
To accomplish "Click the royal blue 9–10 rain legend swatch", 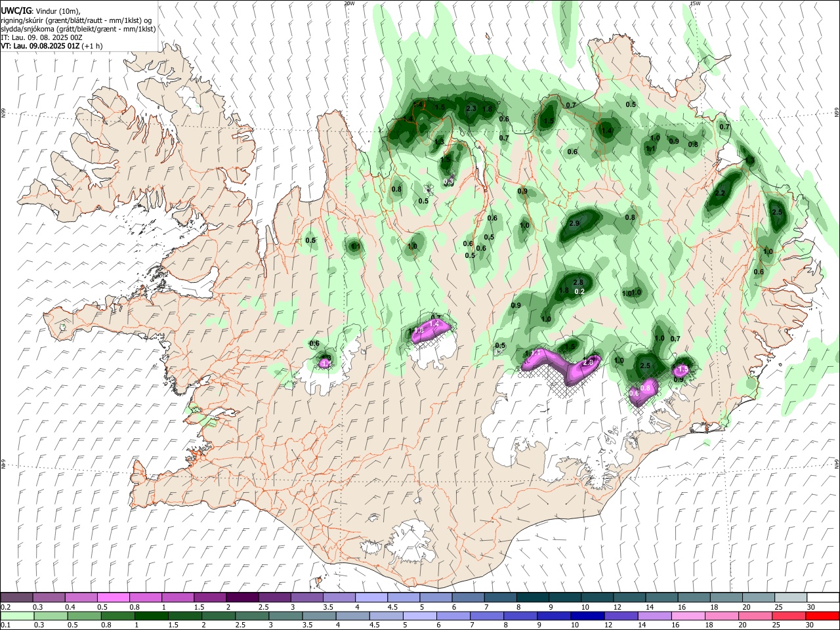I will 553,616.
